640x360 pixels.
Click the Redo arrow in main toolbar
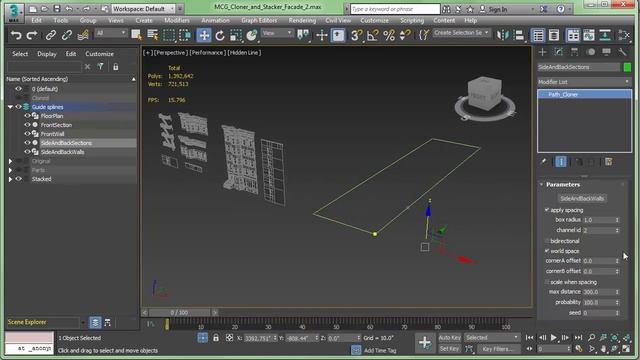click(32, 36)
